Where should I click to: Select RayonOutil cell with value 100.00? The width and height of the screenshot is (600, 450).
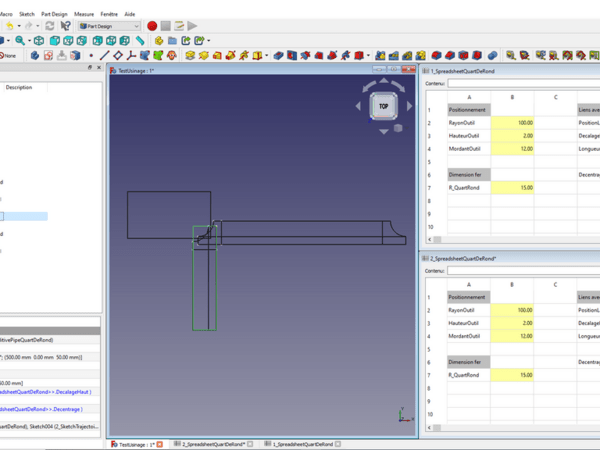click(512, 122)
